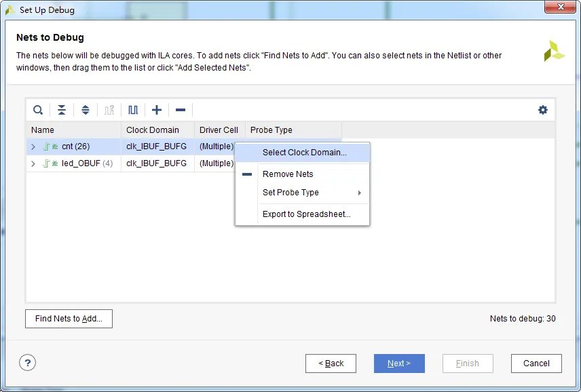Click the Expand All toolbar icon
The image size is (581, 392).
(86, 110)
